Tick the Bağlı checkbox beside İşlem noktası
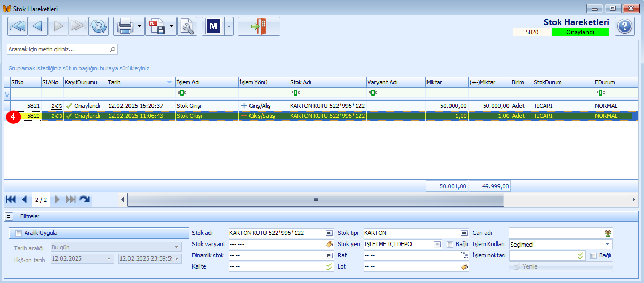This screenshot has height=283, width=644. point(593,255)
